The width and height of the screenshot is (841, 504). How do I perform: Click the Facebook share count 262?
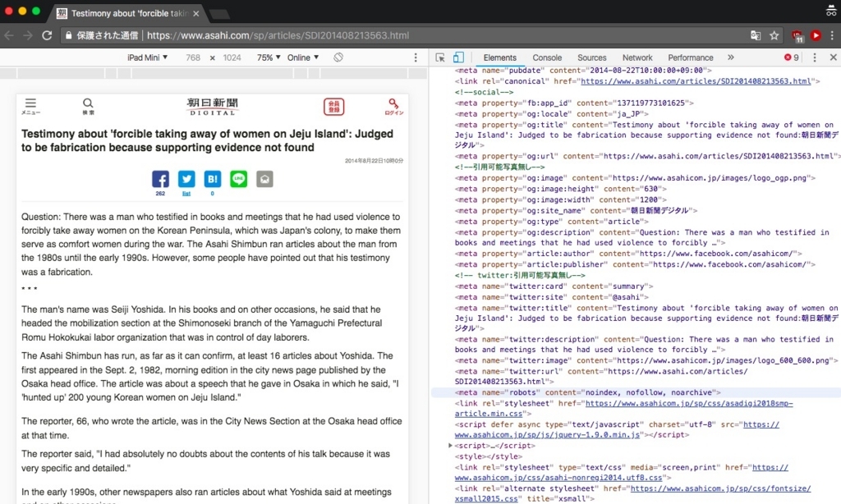[160, 194]
